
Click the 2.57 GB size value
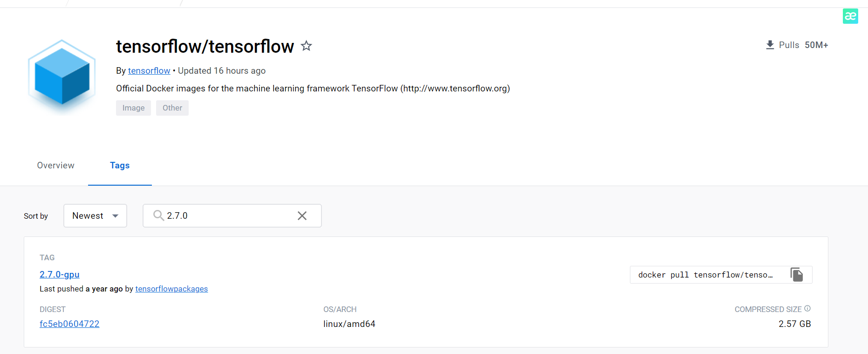pyautogui.click(x=795, y=324)
